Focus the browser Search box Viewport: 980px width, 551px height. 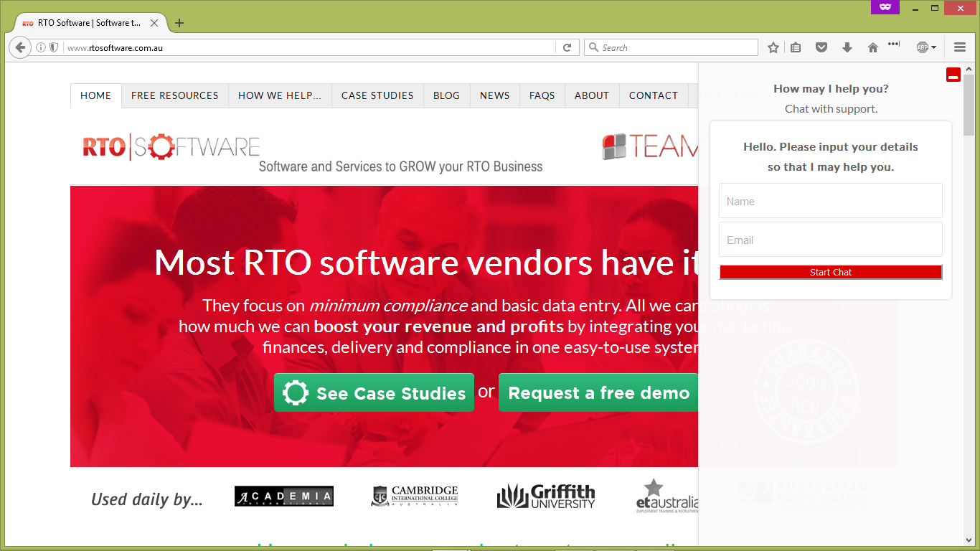click(x=671, y=47)
